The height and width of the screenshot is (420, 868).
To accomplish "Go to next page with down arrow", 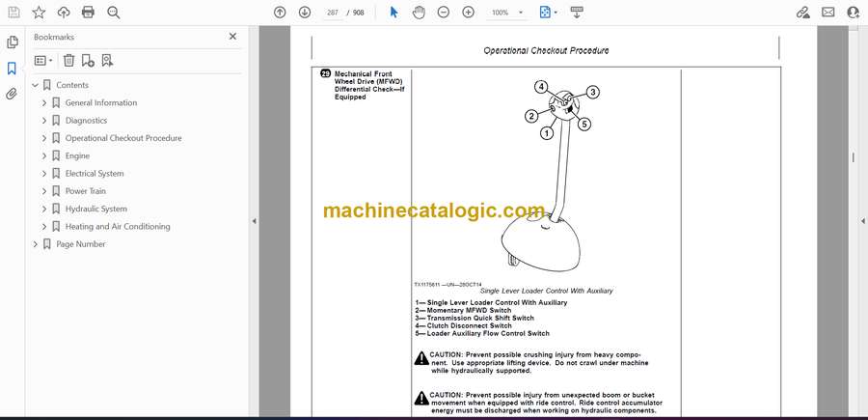I will (305, 13).
